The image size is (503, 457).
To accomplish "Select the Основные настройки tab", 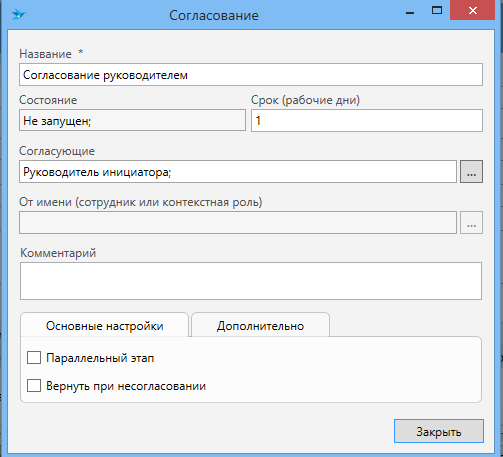I will coord(104,325).
